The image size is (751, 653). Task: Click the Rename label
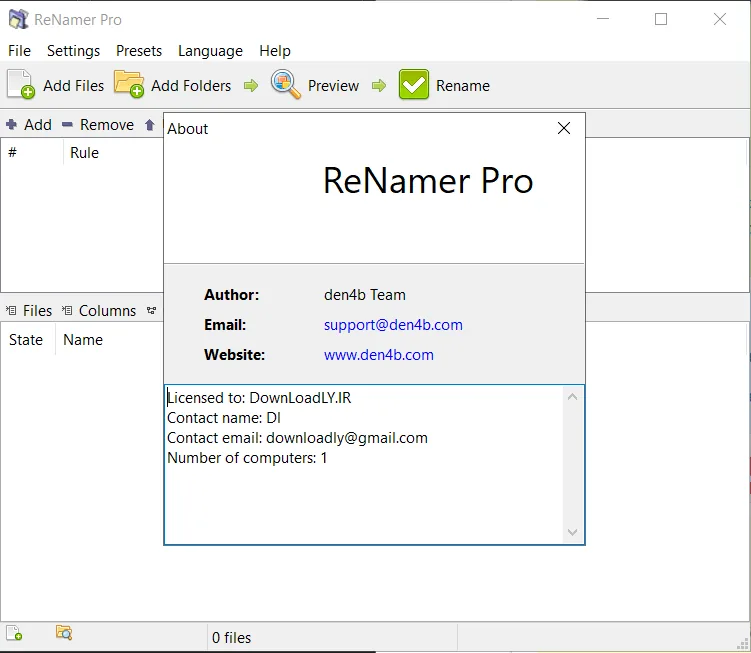click(x=463, y=86)
